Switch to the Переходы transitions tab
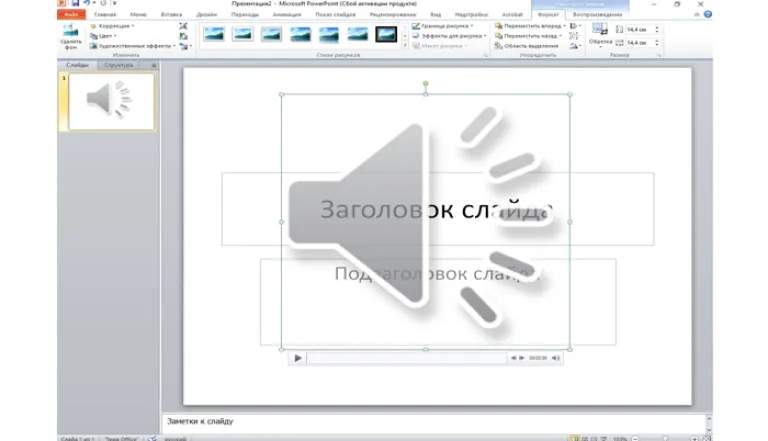Viewport: 768px width, 441px height. pyautogui.click(x=245, y=15)
